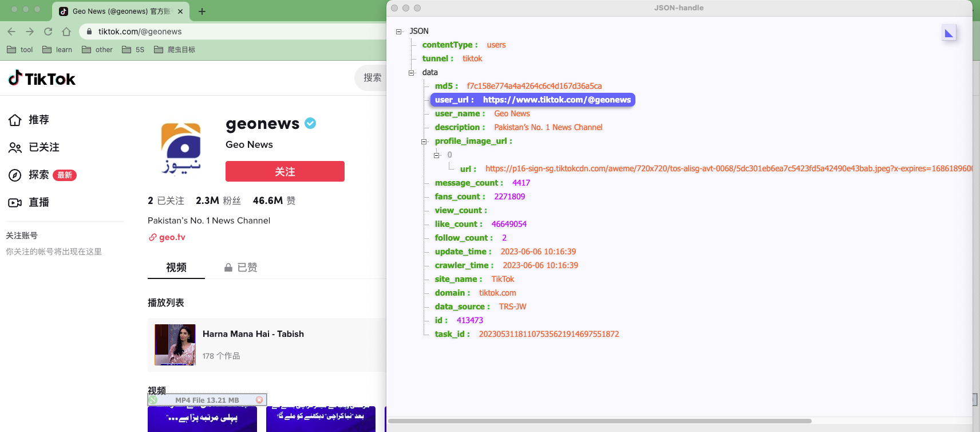Click the 2 已关注 following count
This screenshot has height=432, width=980.
[166, 201]
